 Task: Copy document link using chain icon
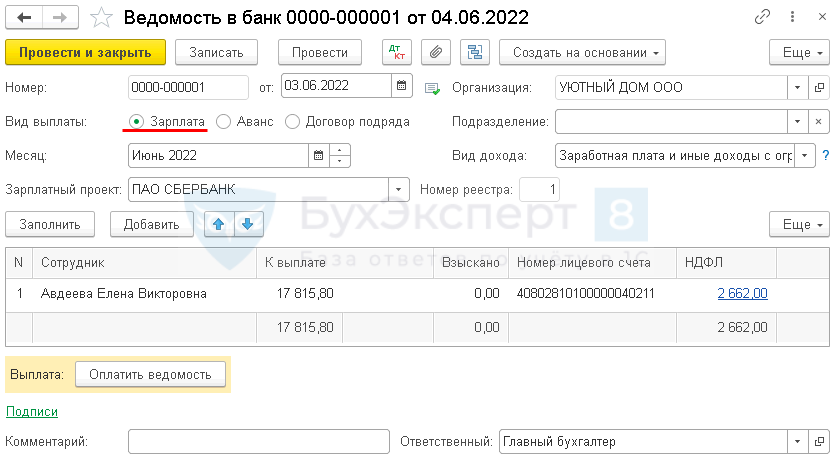point(763,17)
